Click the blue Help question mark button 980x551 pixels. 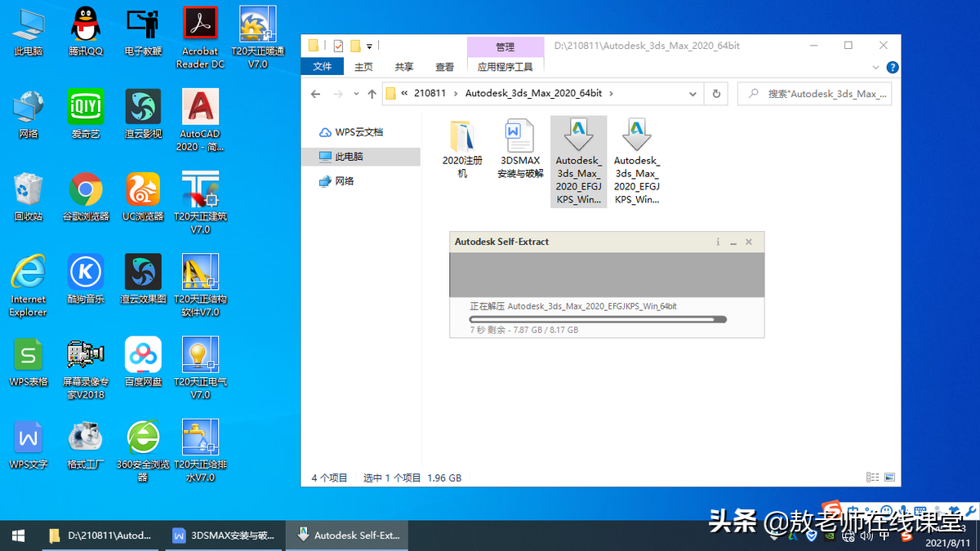pyautogui.click(x=892, y=68)
